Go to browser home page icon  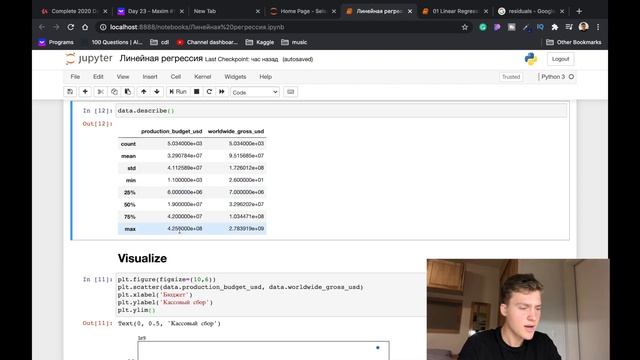point(85,27)
